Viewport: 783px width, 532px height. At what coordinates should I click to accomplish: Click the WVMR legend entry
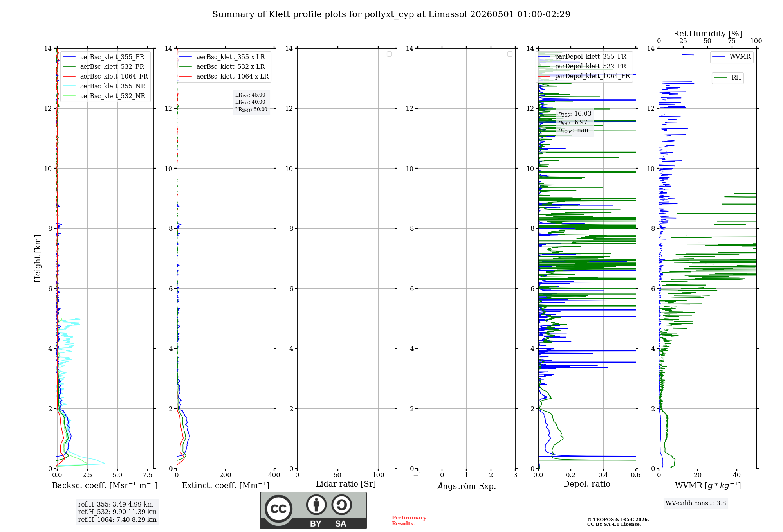(731, 57)
